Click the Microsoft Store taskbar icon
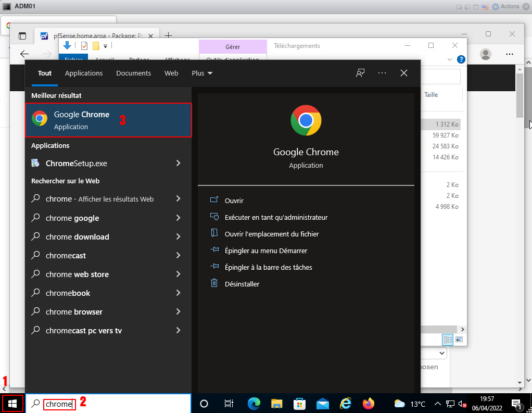This screenshot has height=413, width=532. click(300, 404)
